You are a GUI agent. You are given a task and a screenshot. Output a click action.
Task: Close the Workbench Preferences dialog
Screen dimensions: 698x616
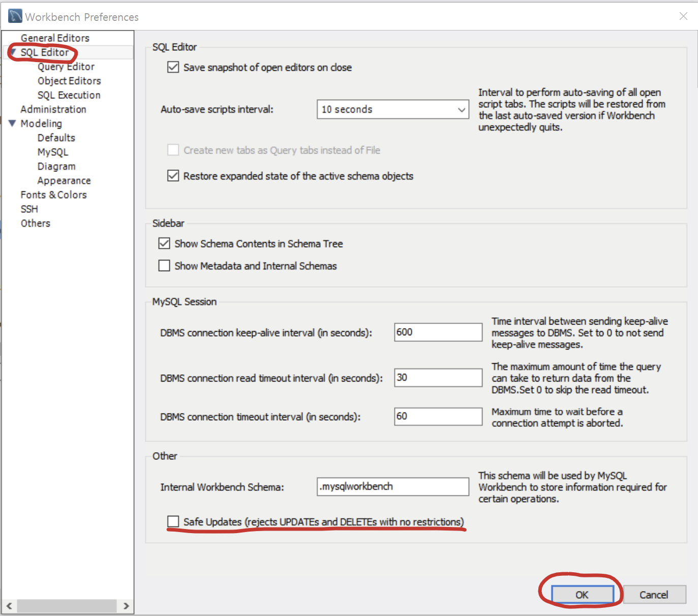(x=683, y=16)
